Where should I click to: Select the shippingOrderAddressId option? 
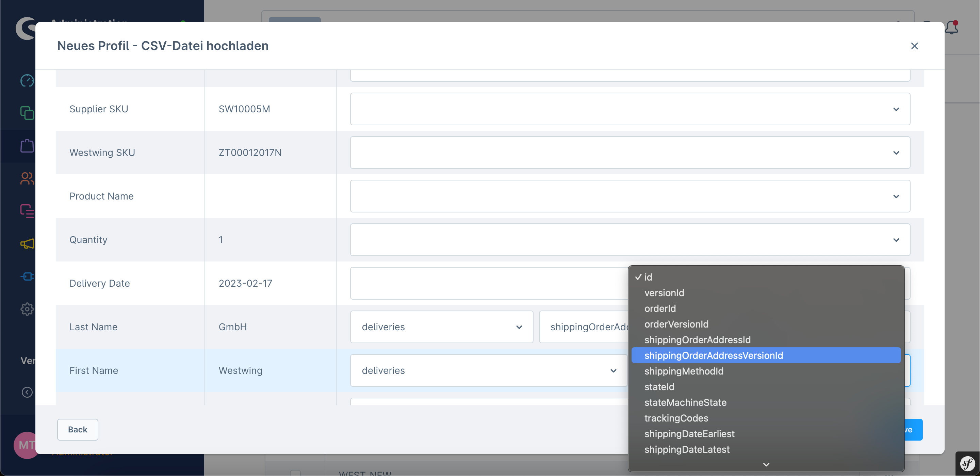tap(766, 340)
